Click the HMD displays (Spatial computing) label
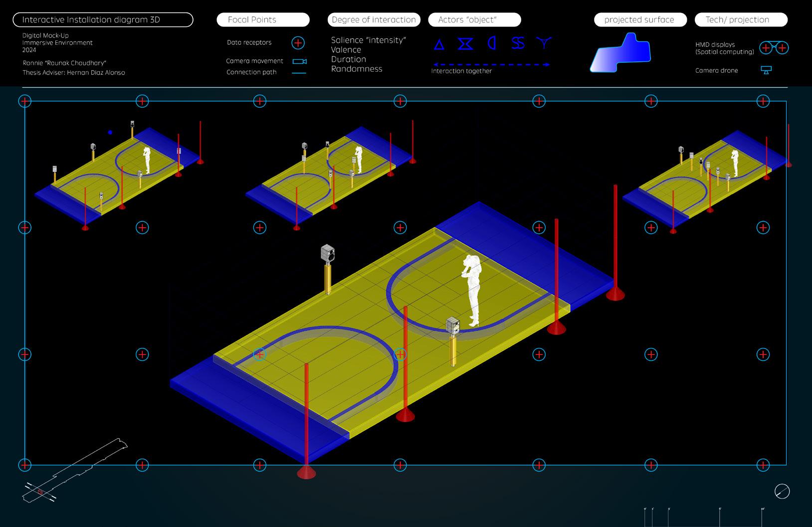812x527 pixels. (725, 48)
